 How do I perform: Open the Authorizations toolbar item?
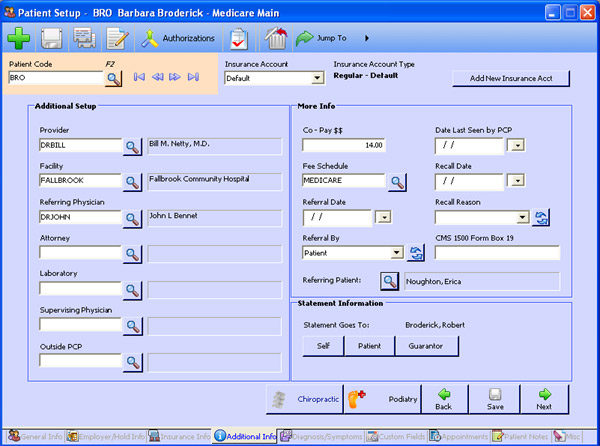[178, 39]
